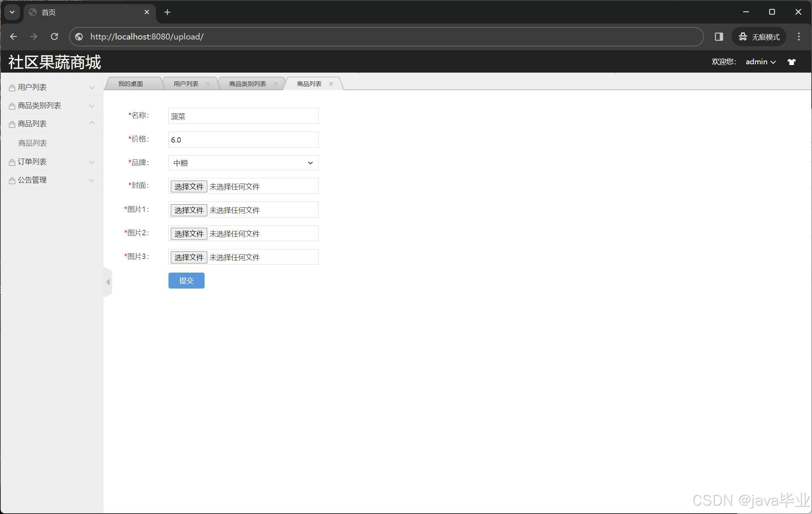Open a new browser tab
Image resolution: width=812 pixels, height=514 pixels.
tap(167, 12)
